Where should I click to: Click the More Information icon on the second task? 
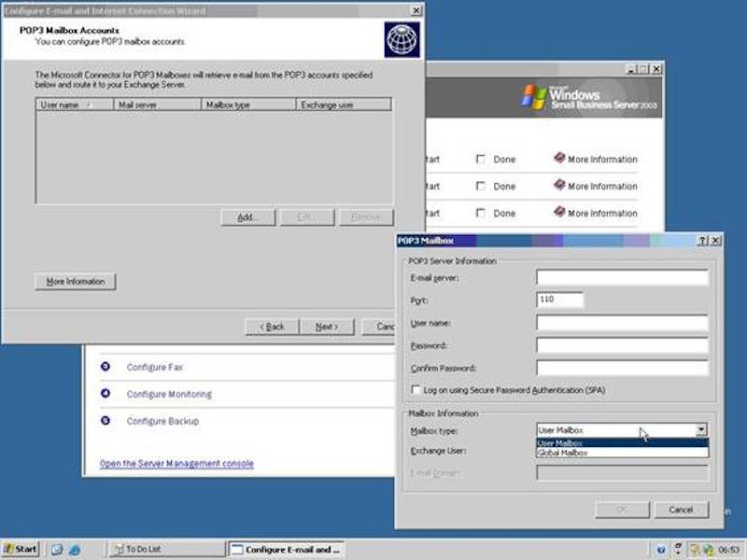560,186
